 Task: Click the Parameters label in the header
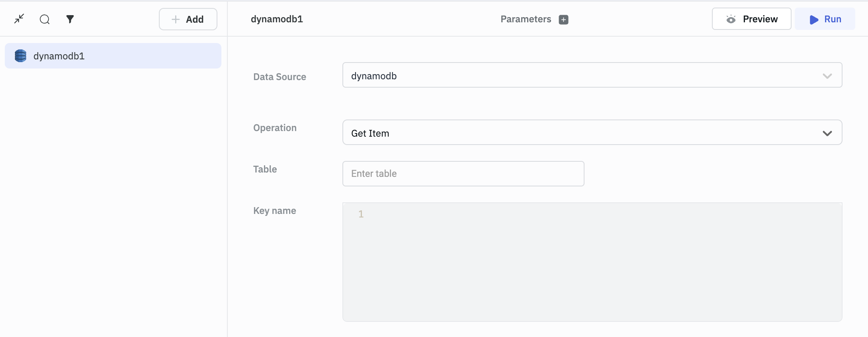point(526,19)
